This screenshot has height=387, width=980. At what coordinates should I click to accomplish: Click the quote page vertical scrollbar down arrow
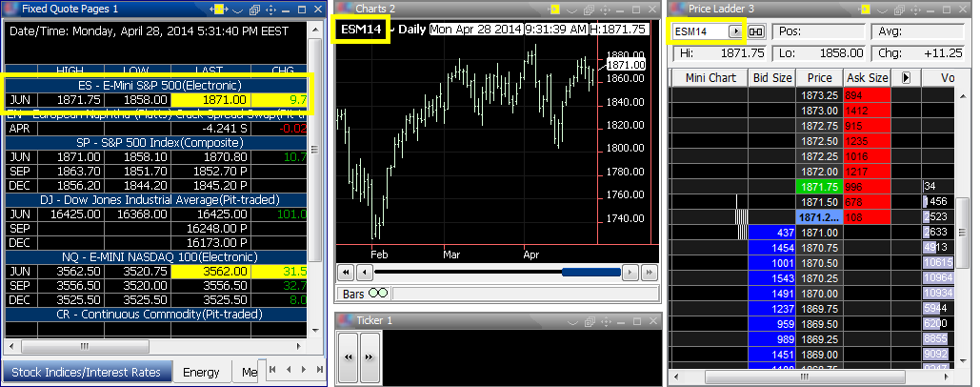[x=315, y=333]
